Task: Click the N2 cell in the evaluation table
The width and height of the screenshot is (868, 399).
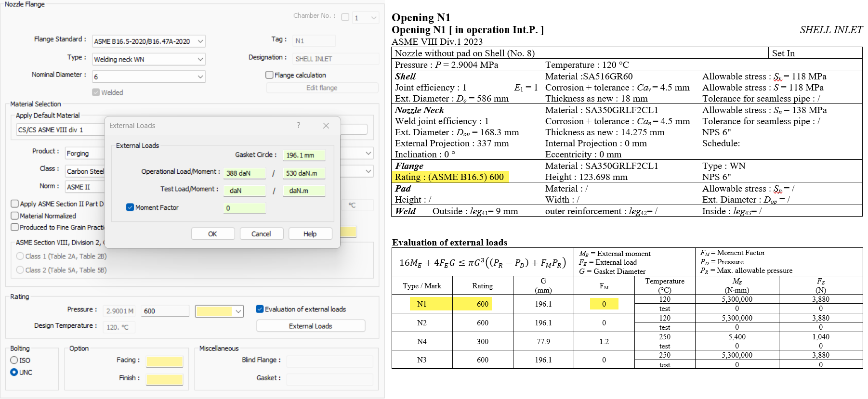Action: [421, 322]
